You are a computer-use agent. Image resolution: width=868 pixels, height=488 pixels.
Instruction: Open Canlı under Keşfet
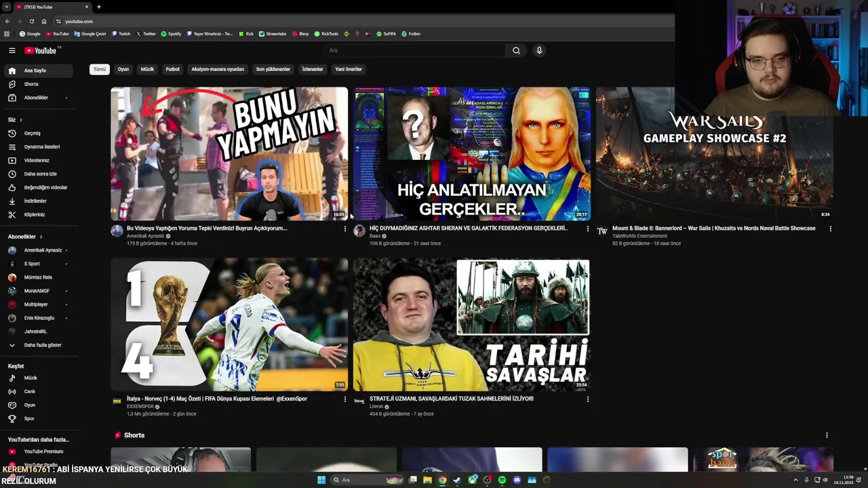(38, 392)
